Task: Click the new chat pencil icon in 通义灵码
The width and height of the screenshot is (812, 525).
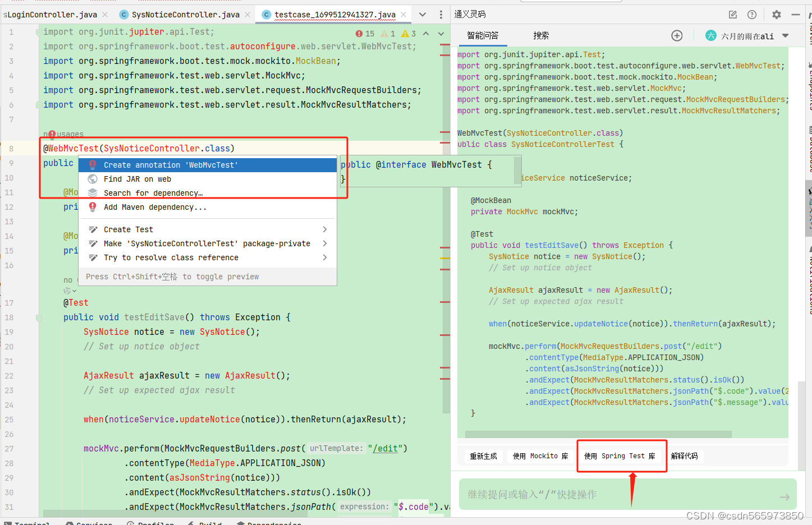Action: click(733, 15)
